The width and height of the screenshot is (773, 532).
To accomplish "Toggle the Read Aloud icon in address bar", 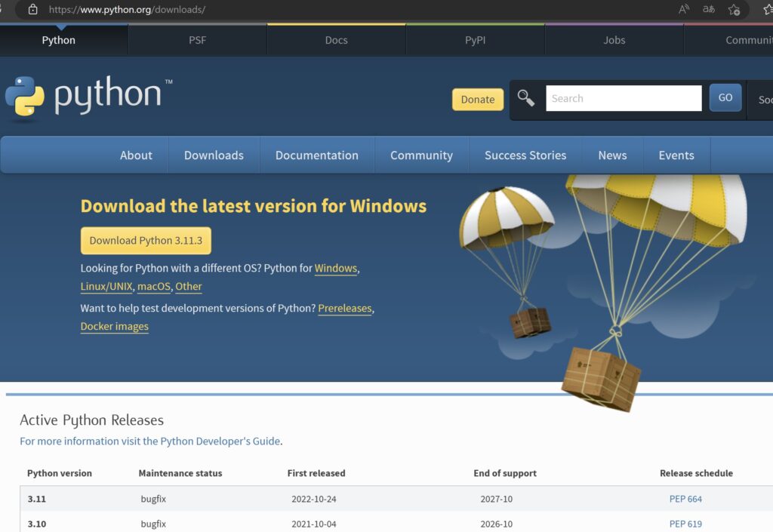I will click(683, 9).
